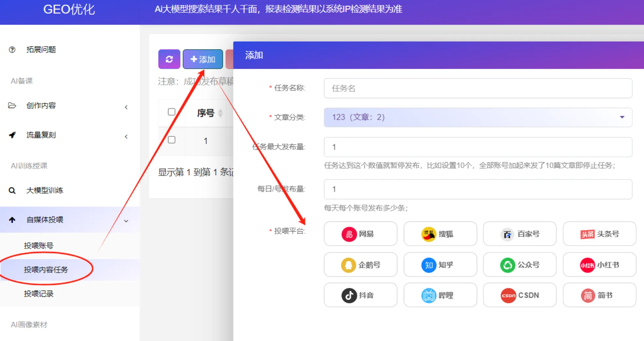Open the 投喂账号 submenu item
This screenshot has height=341, width=644.
(39, 246)
